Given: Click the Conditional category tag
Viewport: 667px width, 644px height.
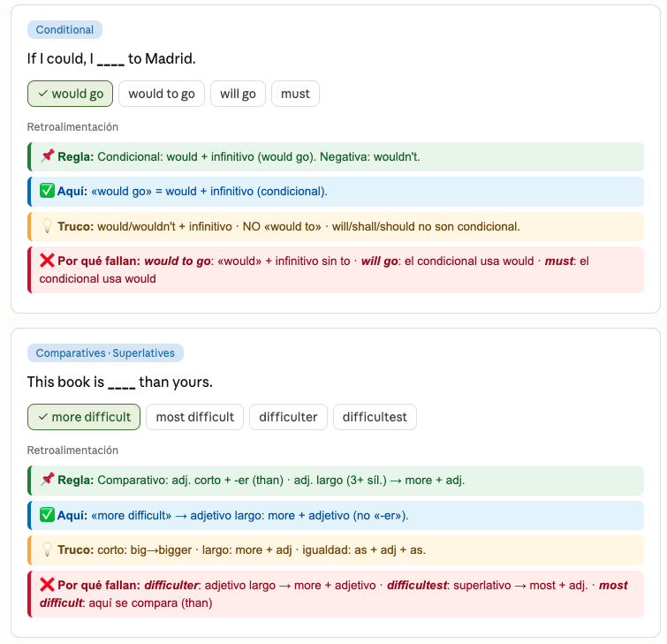Looking at the screenshot, I should tap(64, 30).
